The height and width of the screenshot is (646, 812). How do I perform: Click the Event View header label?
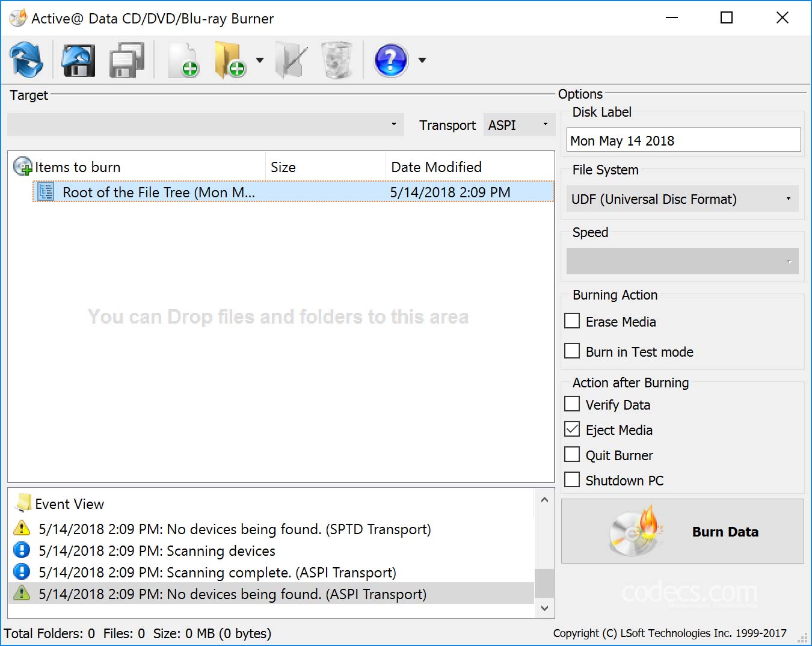[x=69, y=503]
